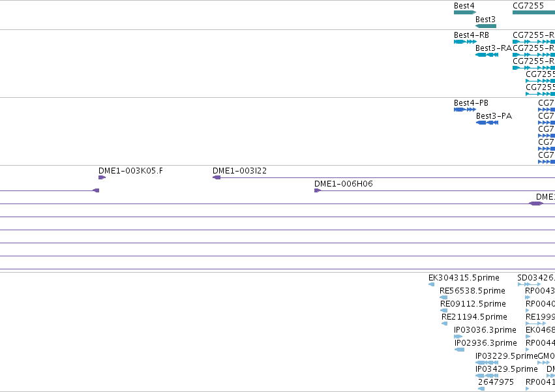Click the DME1-003K05.F label
This screenshot has height=392, width=555.
[130, 171]
